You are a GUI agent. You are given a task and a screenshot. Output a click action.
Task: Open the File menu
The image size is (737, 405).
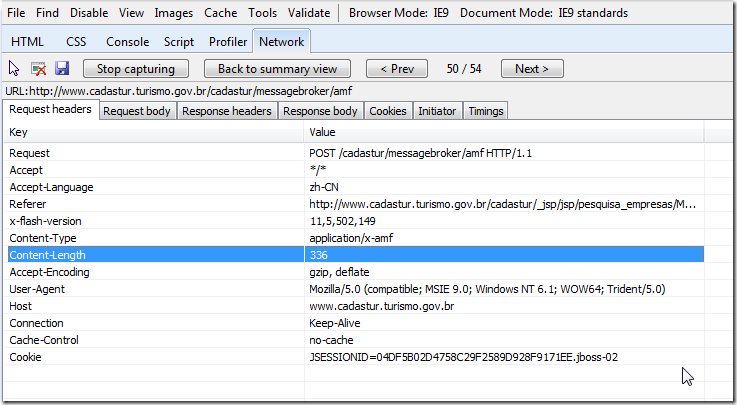[17, 13]
